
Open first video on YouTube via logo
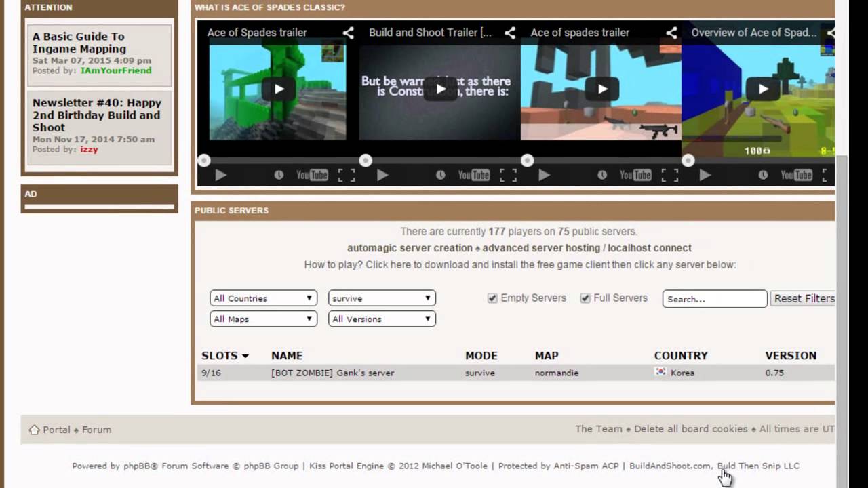[312, 175]
